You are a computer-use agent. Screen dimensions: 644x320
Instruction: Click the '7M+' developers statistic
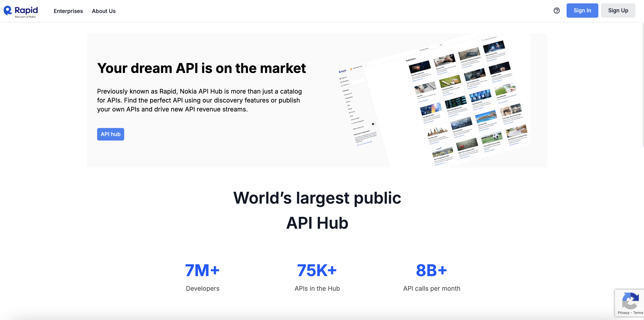202,270
